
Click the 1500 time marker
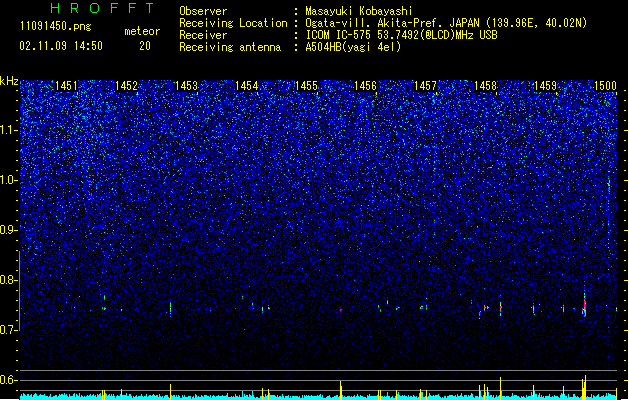[x=605, y=86]
